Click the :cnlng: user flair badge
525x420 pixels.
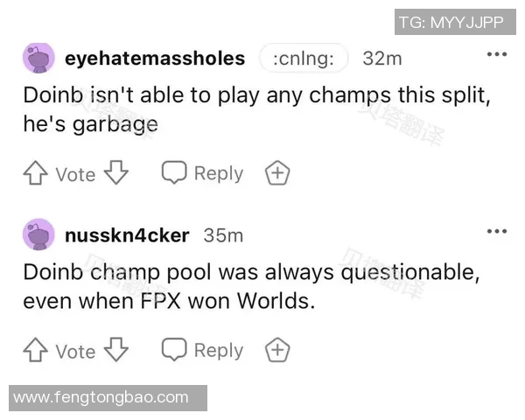pyautogui.click(x=304, y=59)
